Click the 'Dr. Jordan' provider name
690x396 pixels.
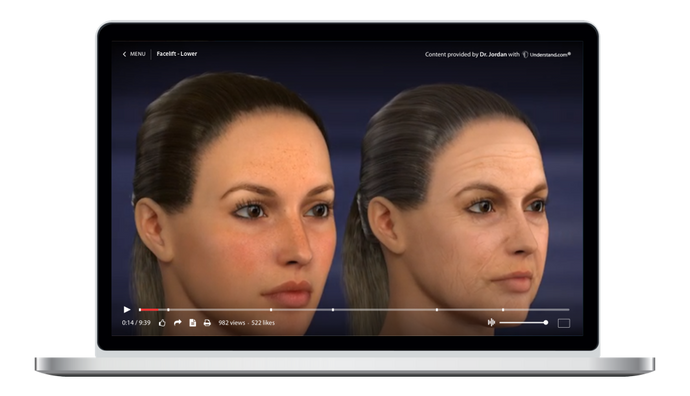point(493,55)
